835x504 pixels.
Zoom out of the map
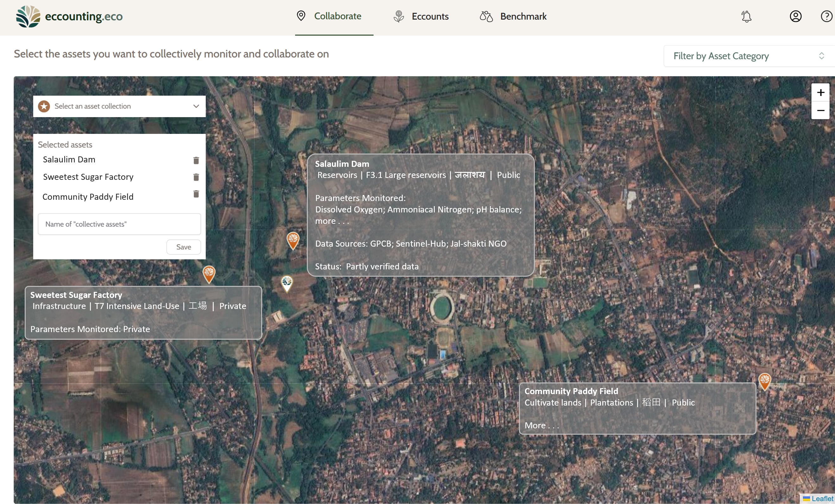point(820,110)
